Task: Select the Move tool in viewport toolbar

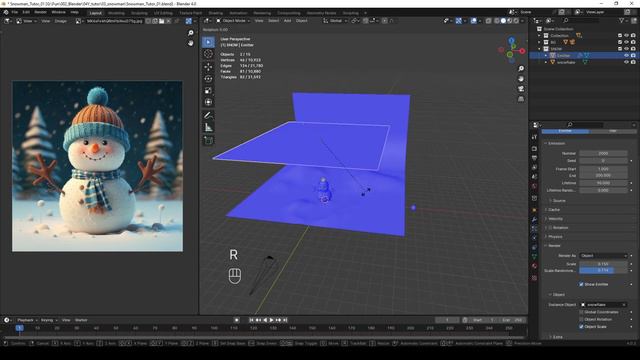Action: (x=208, y=67)
